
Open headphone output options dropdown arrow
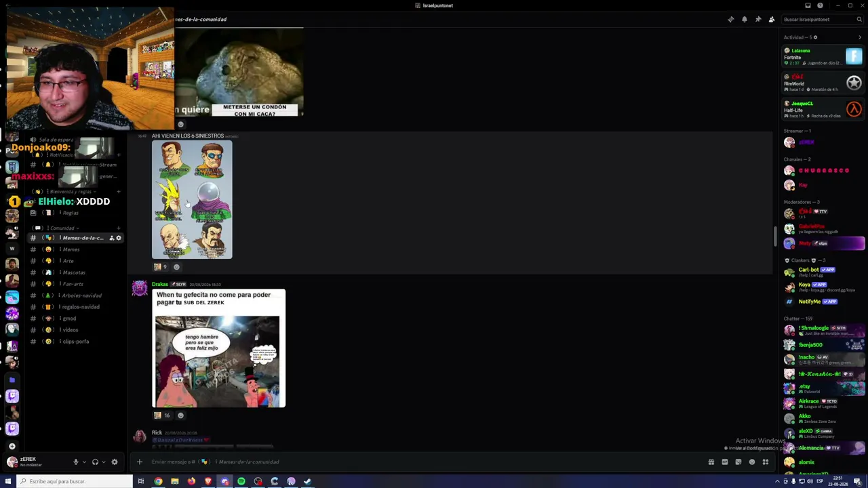(104, 462)
